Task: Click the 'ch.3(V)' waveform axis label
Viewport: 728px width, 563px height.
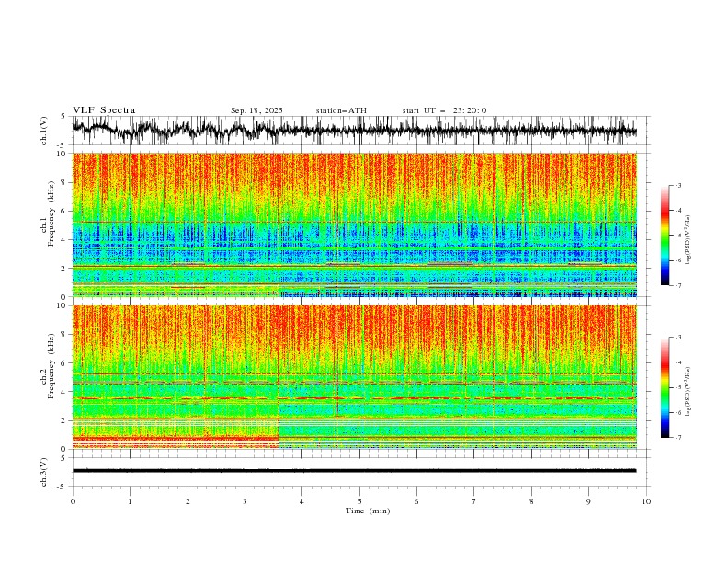Action: 44,472
